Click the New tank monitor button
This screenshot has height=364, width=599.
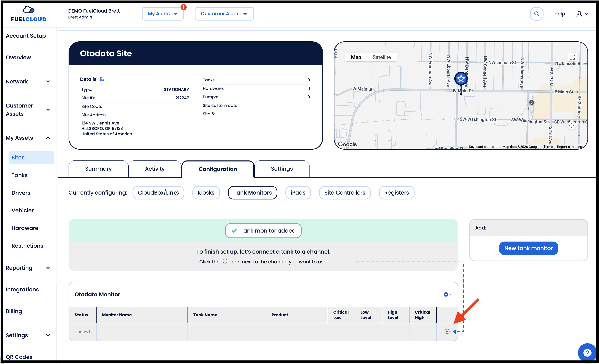click(x=529, y=248)
